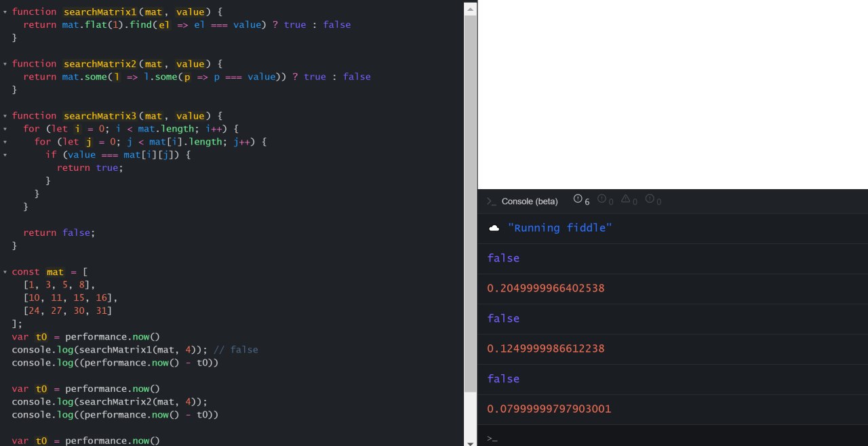
Task: Click 'console.log(searchMatrix2(mat, 4));' line
Action: (110, 402)
